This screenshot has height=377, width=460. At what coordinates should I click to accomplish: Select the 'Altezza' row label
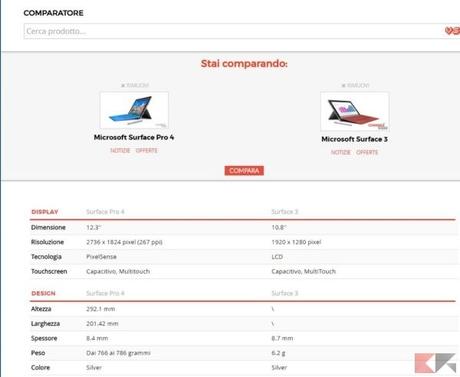point(41,309)
